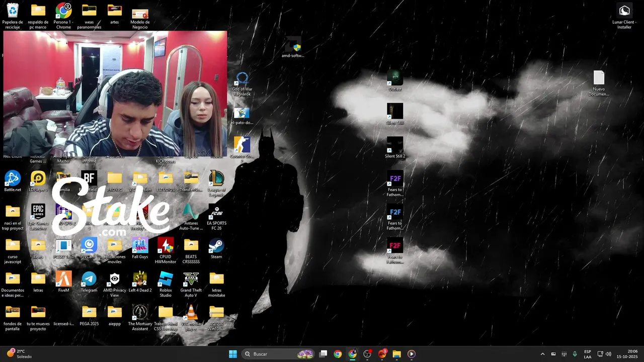This screenshot has height=362, width=644.
Task: Open the Persona 1 - Chrome shortcut
Action: [63, 16]
